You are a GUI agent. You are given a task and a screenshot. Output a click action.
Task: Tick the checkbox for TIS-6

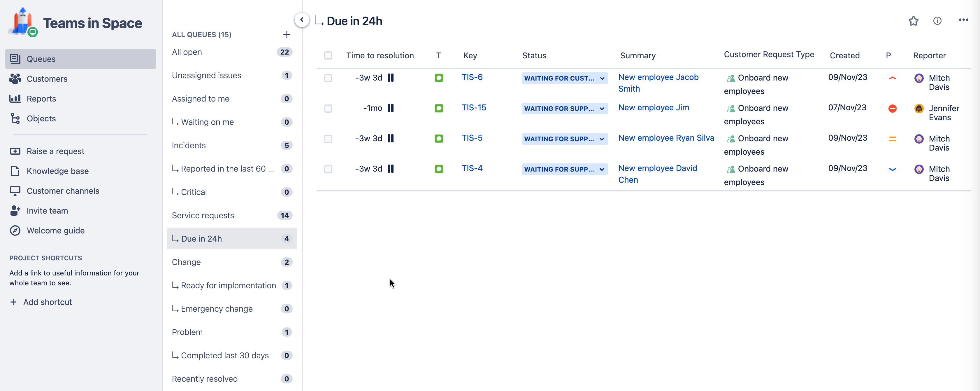[x=328, y=78]
